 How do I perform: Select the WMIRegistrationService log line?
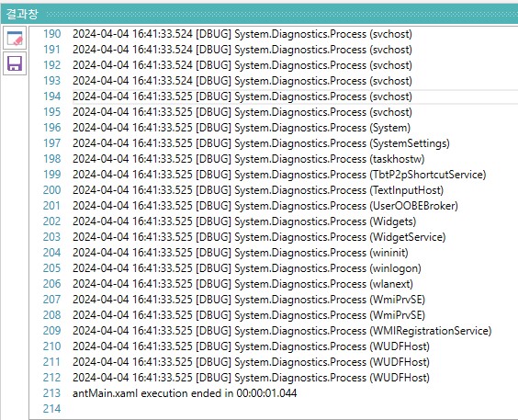point(282,331)
